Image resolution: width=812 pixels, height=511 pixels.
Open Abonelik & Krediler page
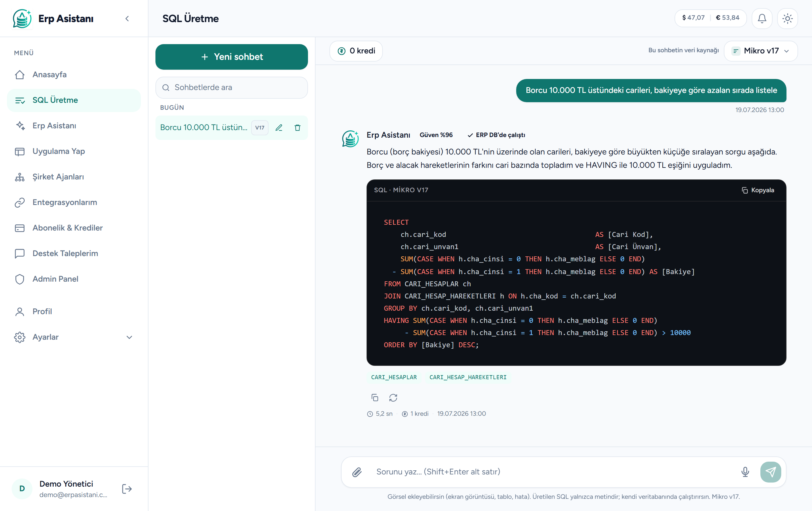(74, 228)
